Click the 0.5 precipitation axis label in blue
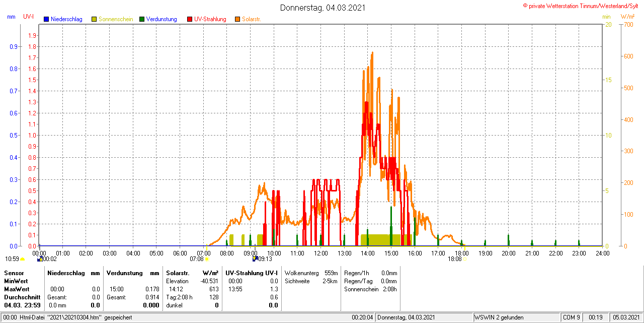 [14, 135]
